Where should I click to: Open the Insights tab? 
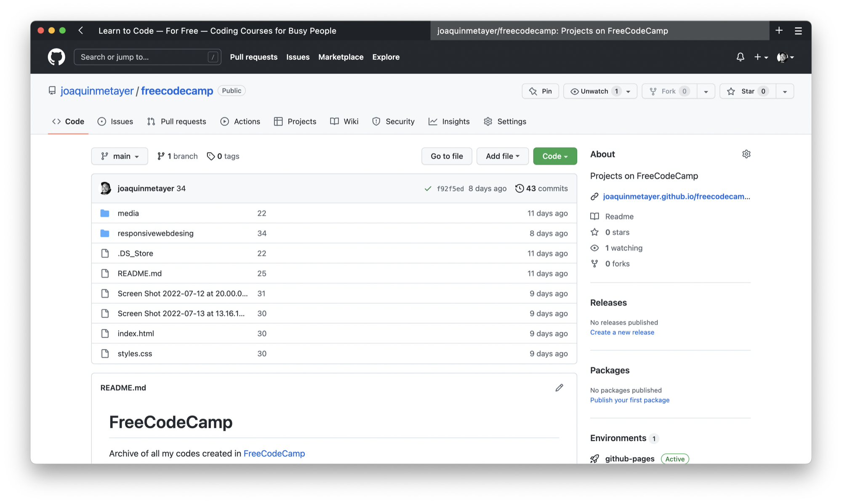tap(449, 121)
